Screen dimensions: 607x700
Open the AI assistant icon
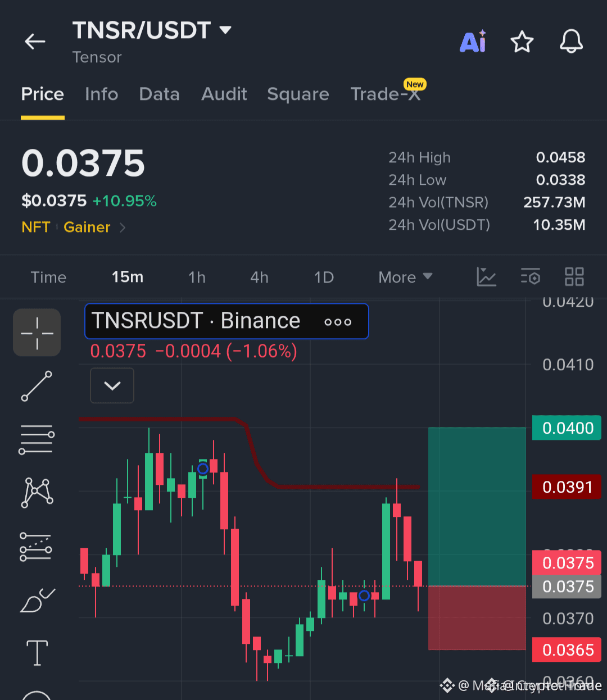click(x=473, y=42)
